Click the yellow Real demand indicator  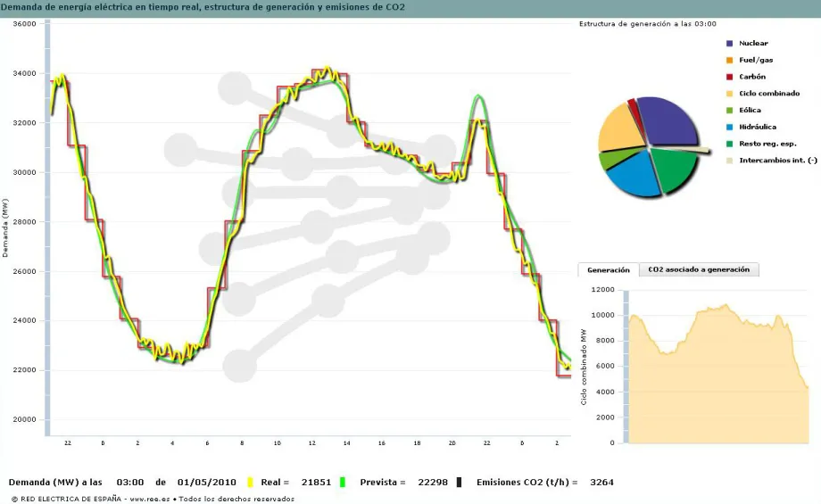pos(250,483)
